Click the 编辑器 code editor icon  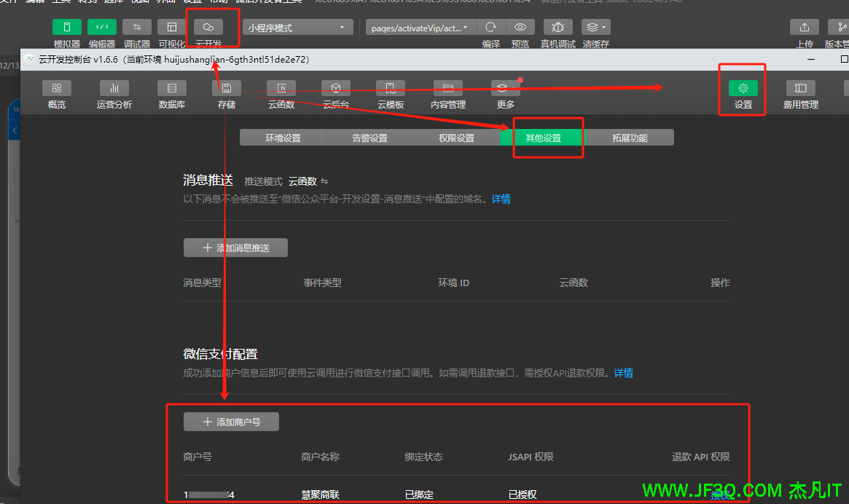[x=102, y=27]
